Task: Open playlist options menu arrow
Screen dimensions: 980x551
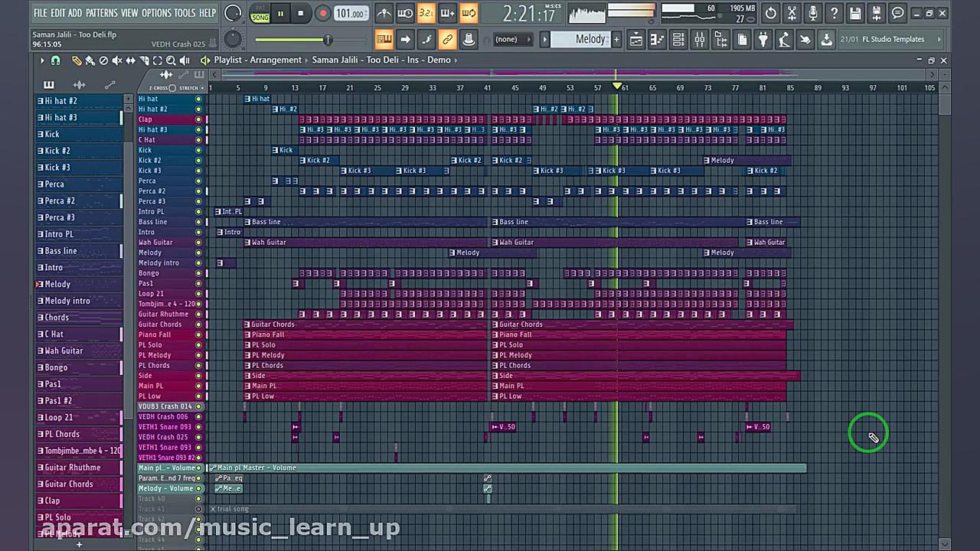Action: point(42,60)
